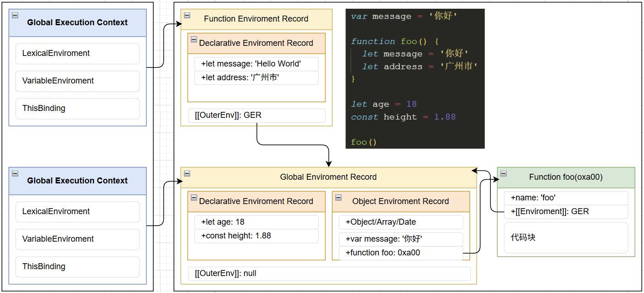The width and height of the screenshot is (644, 293).
Task: Select the "[[OuterEnv]]: null" box
Action: click(329, 273)
